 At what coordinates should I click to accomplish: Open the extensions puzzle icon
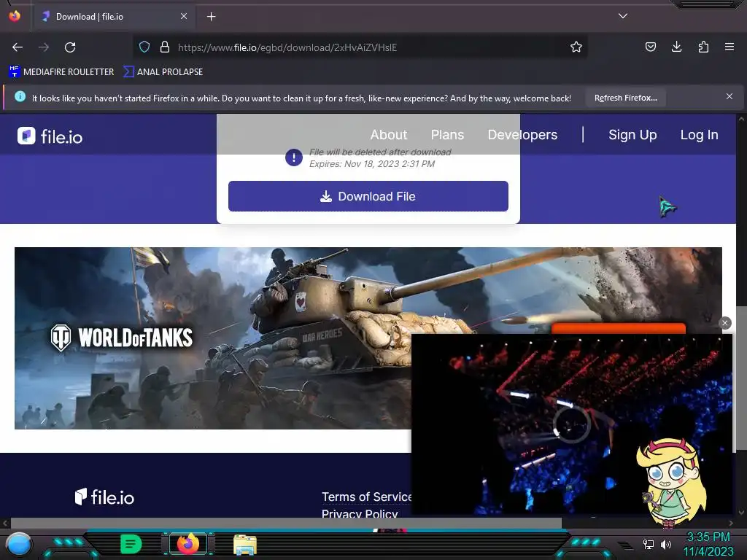click(x=703, y=47)
